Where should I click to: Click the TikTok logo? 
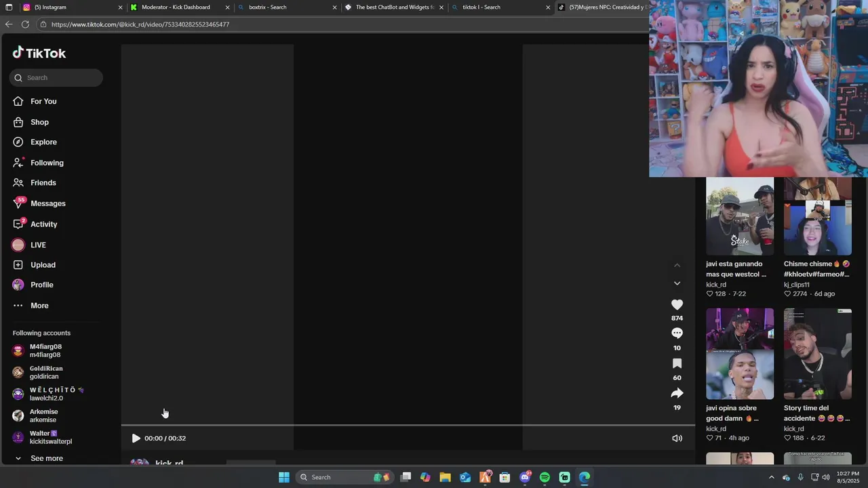coord(39,53)
